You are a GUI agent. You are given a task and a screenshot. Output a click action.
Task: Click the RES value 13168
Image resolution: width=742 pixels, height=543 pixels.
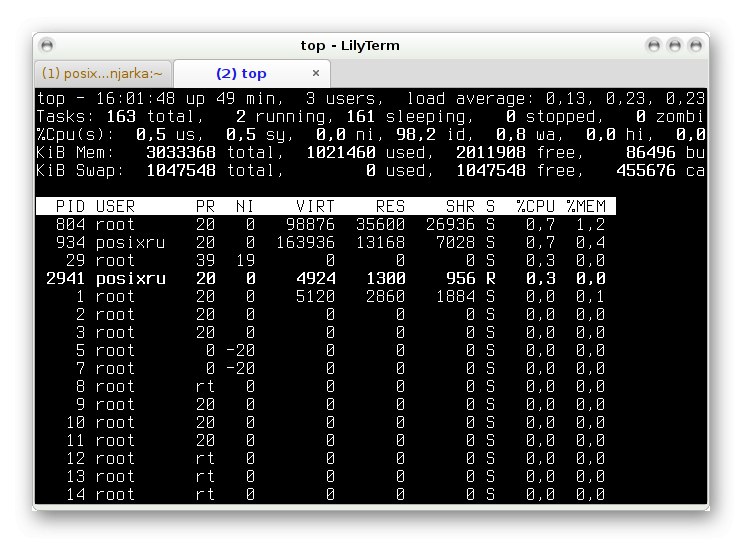380,242
